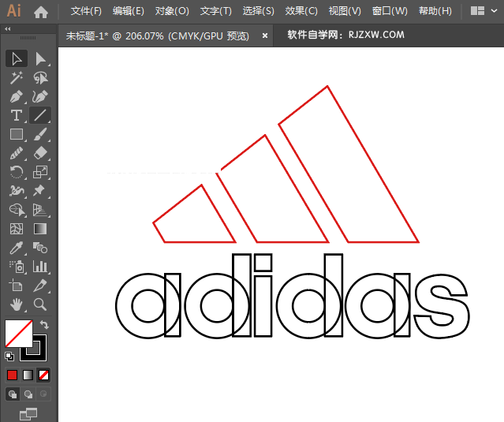Close the 未标题-1* document tab
The image size is (504, 422).
pyautogui.click(x=265, y=35)
